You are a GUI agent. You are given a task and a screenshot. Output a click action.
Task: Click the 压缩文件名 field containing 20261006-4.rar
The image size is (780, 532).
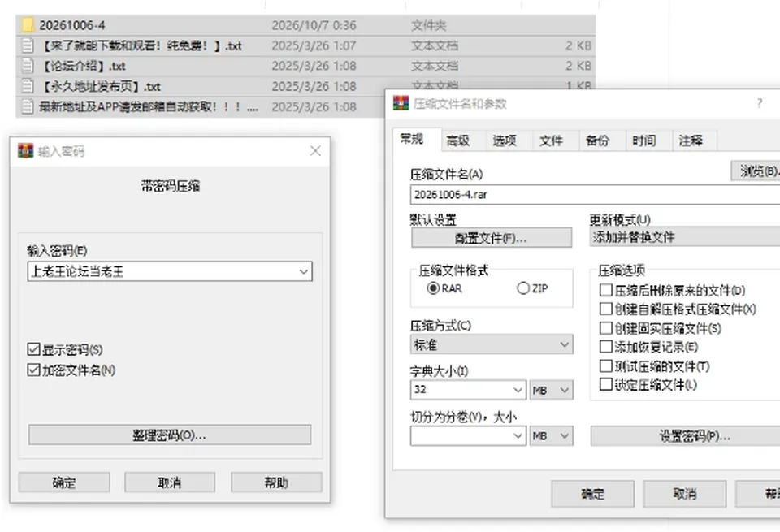click(595, 194)
